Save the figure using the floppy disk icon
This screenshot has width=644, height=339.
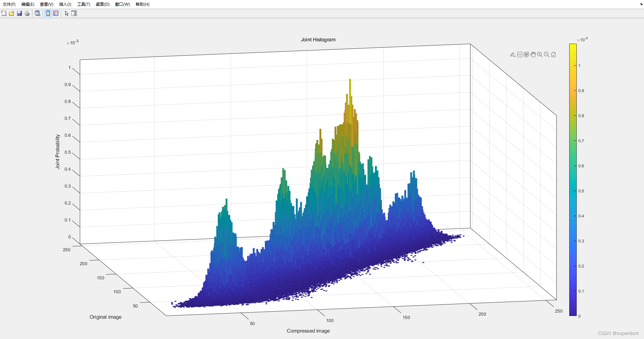tap(19, 13)
